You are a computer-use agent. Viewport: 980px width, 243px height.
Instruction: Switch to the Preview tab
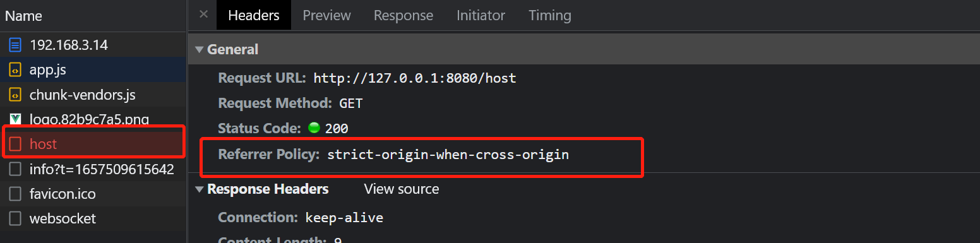[x=326, y=16]
